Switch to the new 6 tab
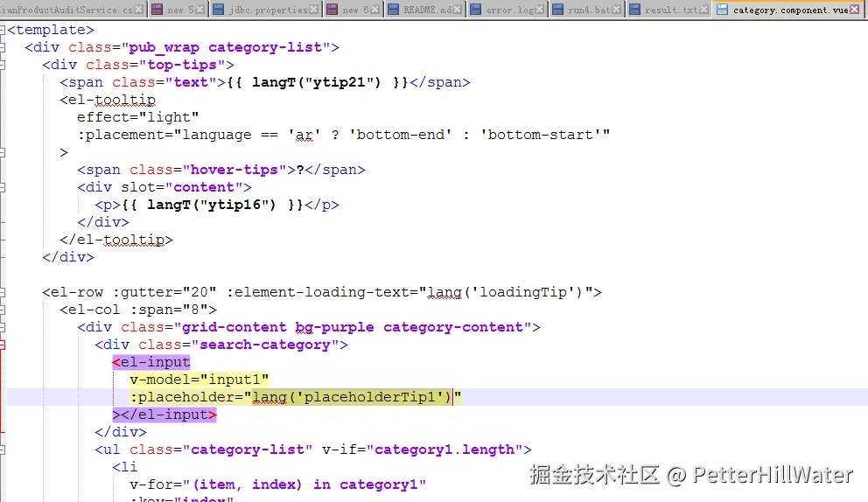The image size is (868, 502). pos(353,10)
